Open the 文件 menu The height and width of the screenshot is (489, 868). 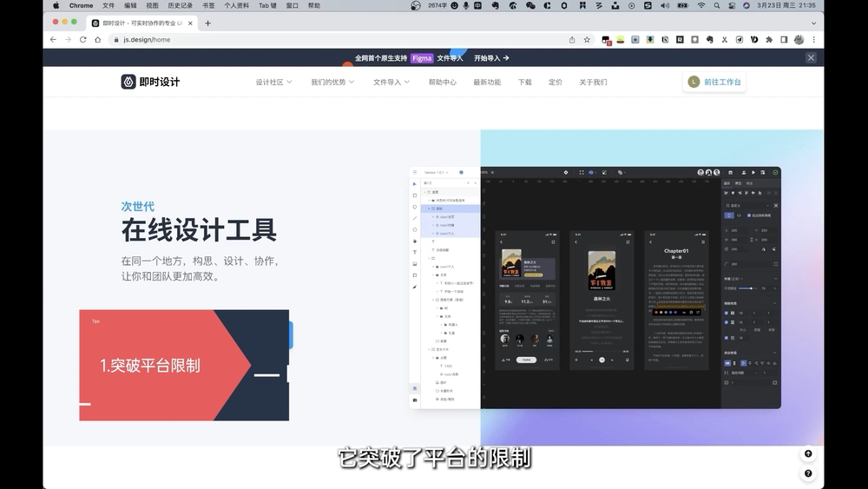108,5
